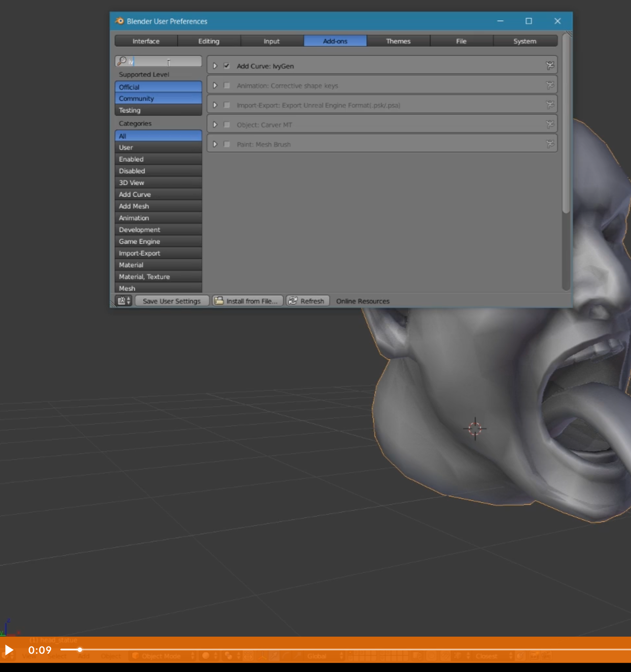Pick the Add Mesh category

point(158,206)
